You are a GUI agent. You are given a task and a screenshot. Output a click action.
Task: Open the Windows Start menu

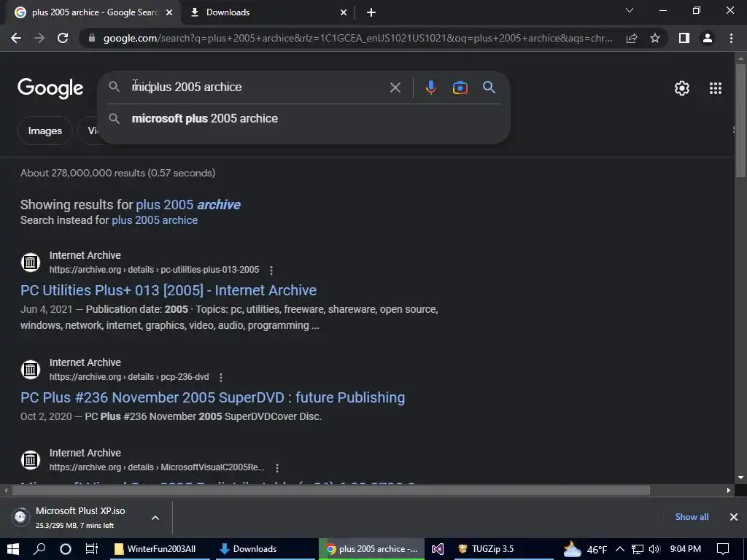tap(13, 549)
